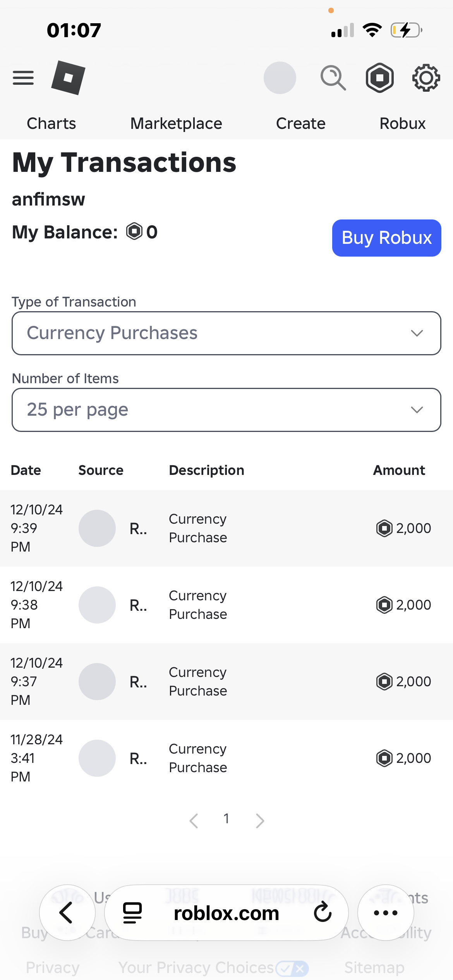The width and height of the screenshot is (453, 980).
Task: Expand the Currency Purchases transaction type dropdown
Action: [x=226, y=333]
